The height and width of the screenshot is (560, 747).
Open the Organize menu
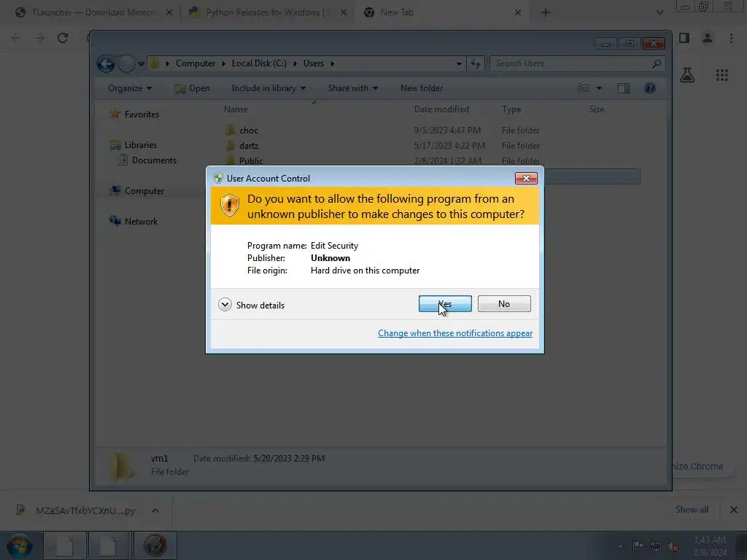(130, 88)
